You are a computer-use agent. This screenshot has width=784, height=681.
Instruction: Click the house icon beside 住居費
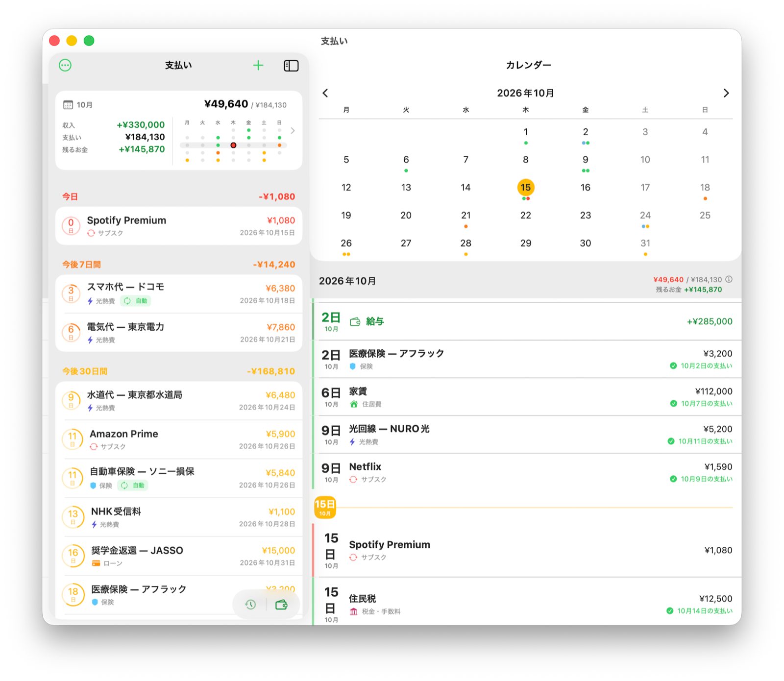pos(354,404)
